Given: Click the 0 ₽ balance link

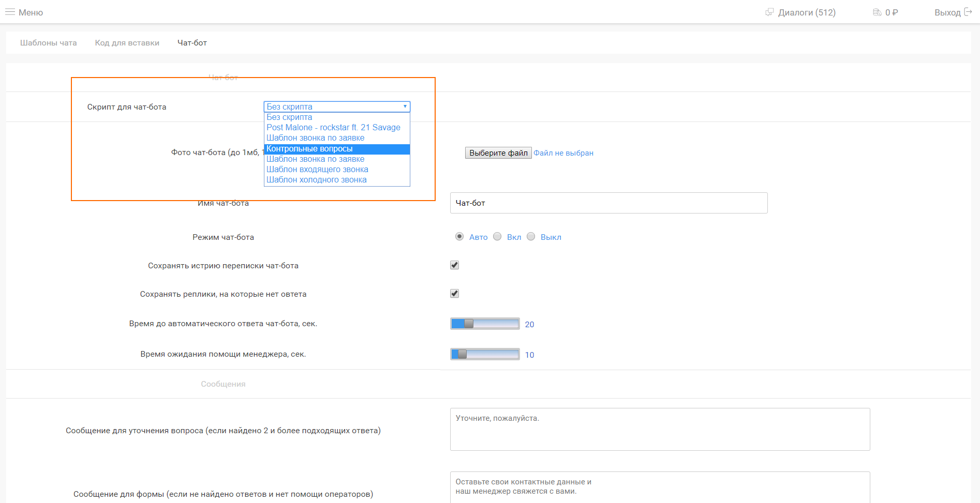Looking at the screenshot, I should click(x=892, y=12).
